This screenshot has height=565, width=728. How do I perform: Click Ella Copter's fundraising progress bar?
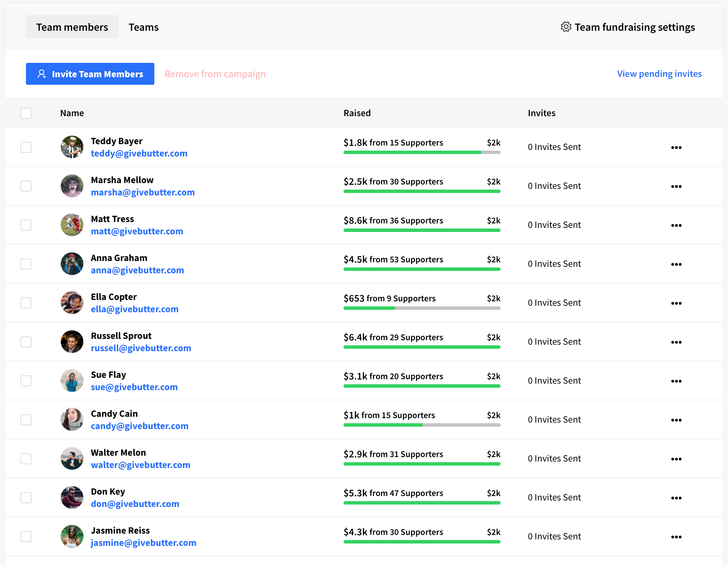(422, 308)
